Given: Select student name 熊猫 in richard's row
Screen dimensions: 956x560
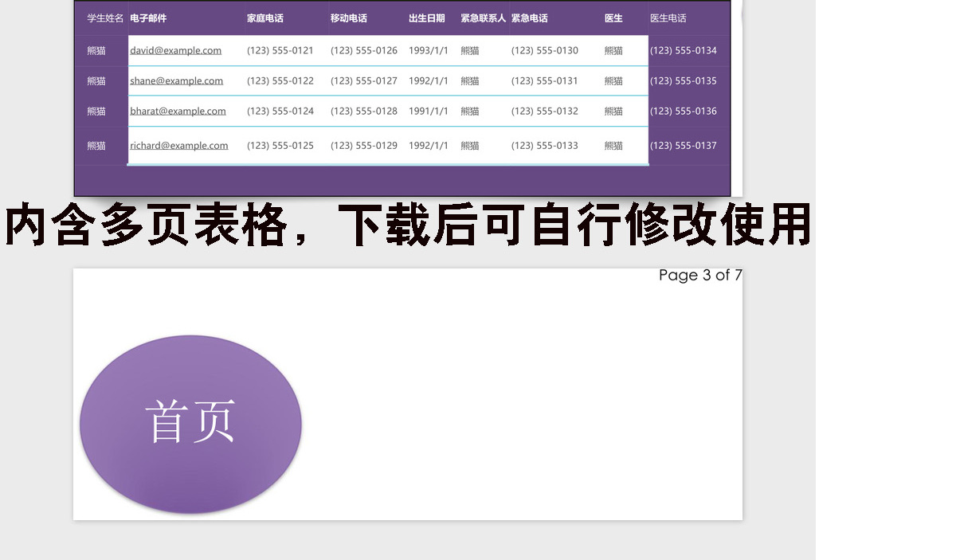Looking at the screenshot, I should (x=96, y=145).
